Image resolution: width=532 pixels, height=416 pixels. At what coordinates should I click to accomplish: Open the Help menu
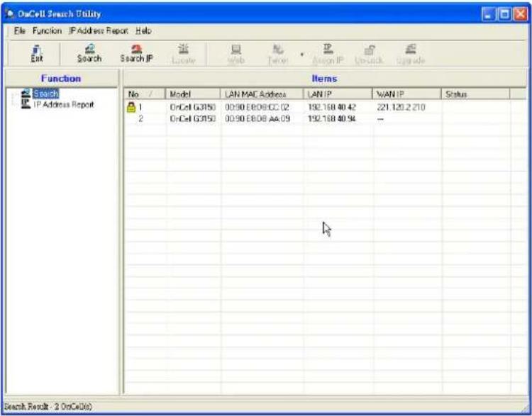coord(143,31)
